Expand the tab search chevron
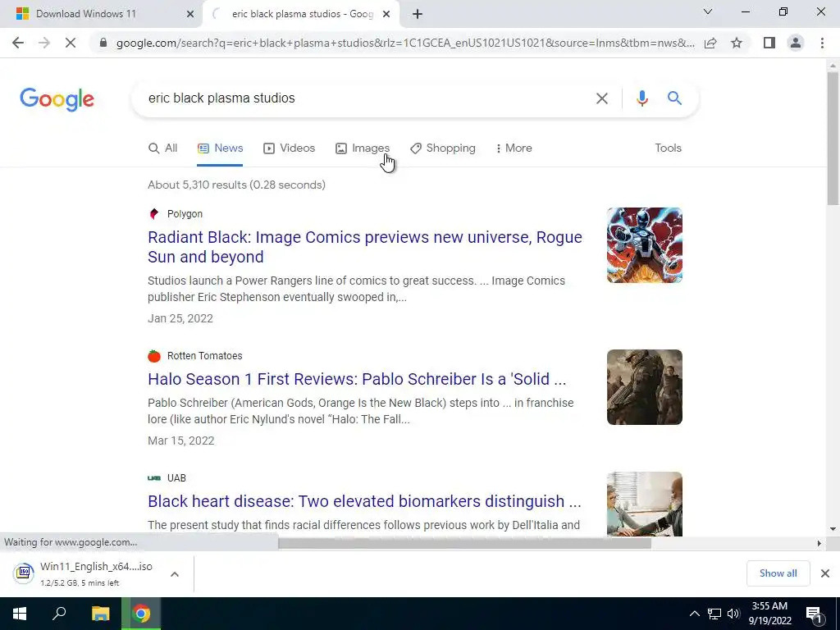Image resolution: width=840 pixels, height=630 pixels. [x=708, y=11]
